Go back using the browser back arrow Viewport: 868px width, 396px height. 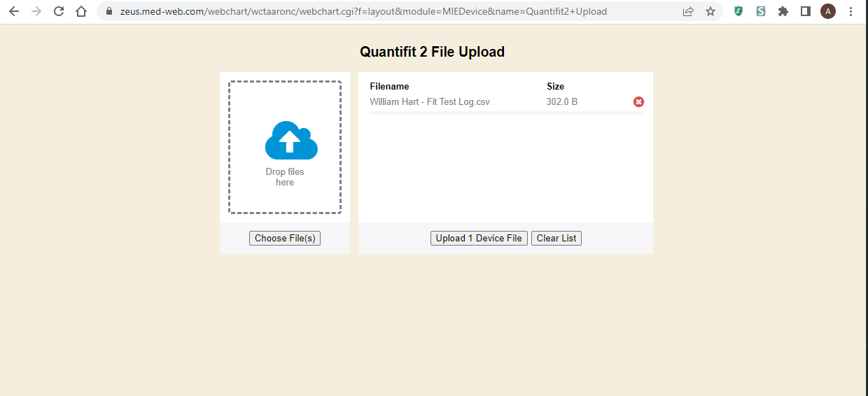pos(14,11)
